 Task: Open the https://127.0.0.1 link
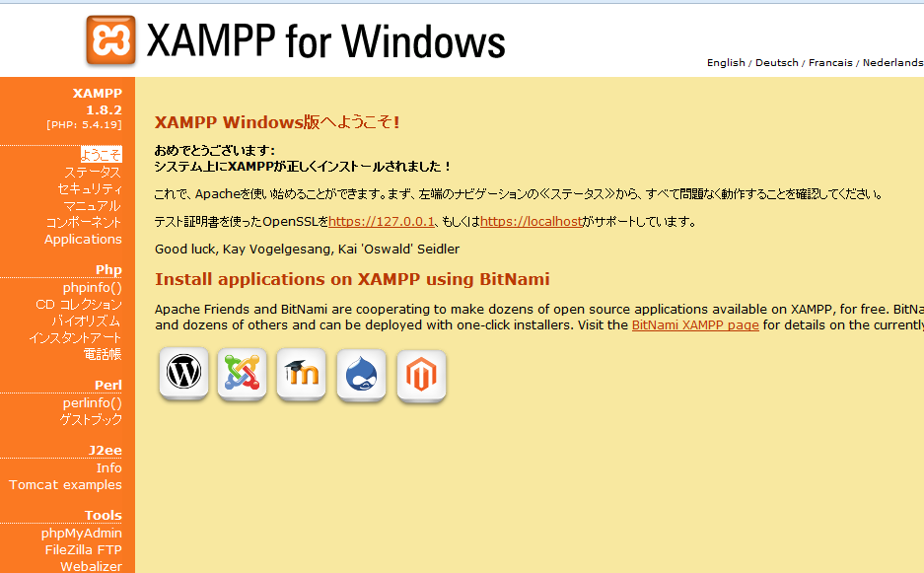tap(382, 222)
